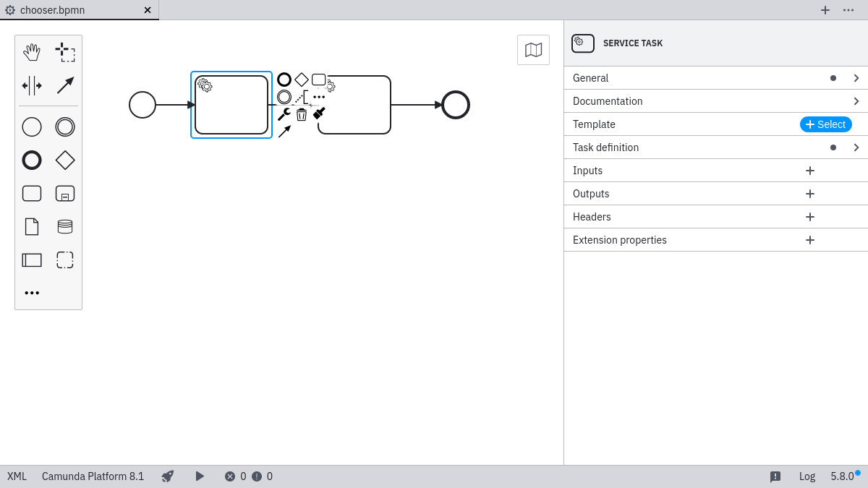Activate the hand tool in palette

click(x=32, y=52)
